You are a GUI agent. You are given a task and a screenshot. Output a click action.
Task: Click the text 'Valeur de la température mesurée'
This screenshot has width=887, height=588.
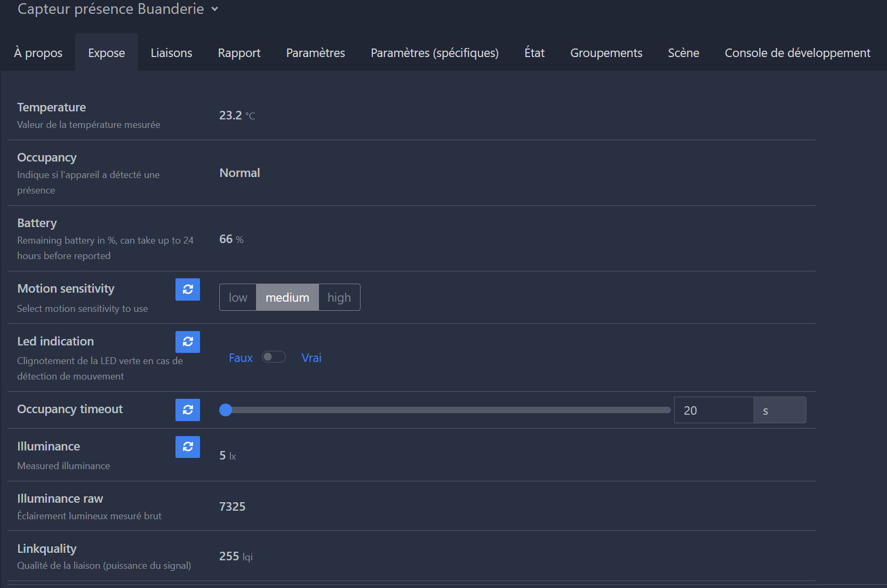(x=89, y=125)
